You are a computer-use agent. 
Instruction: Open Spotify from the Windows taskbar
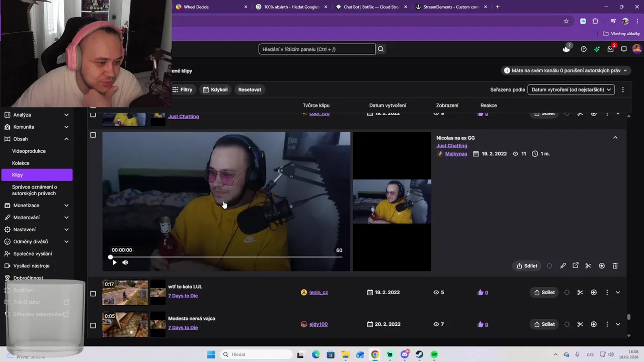(434, 354)
